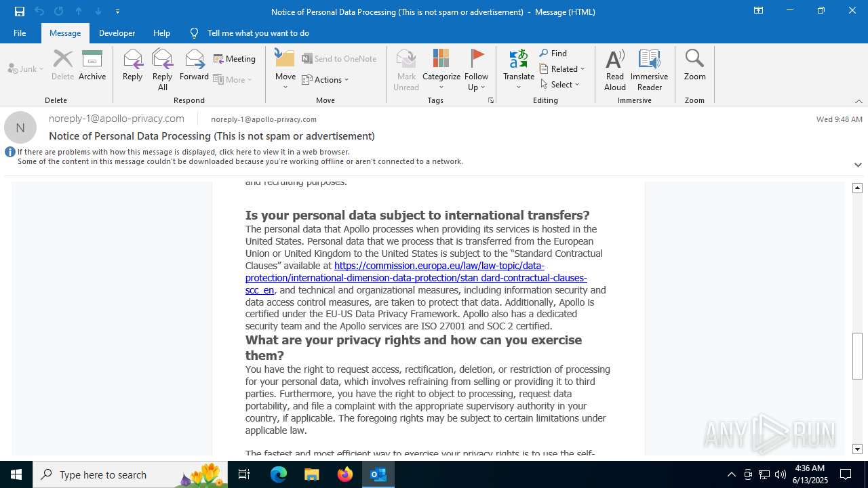Open the Junk dropdown
This screenshot has height=488, width=868.
click(x=26, y=68)
